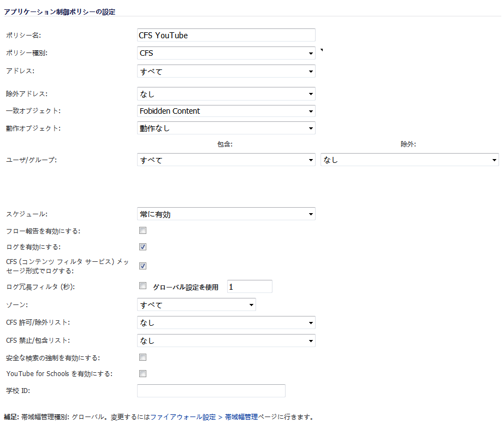The width and height of the screenshot is (504, 428).
Task: Click the スケジュール: label
Action: pyautogui.click(x=27, y=214)
